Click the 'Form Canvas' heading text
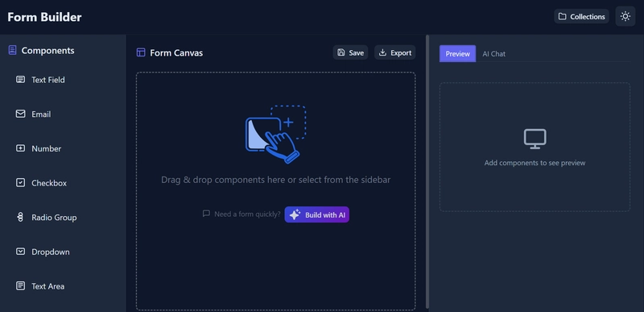This screenshot has height=312, width=644. coord(176,52)
